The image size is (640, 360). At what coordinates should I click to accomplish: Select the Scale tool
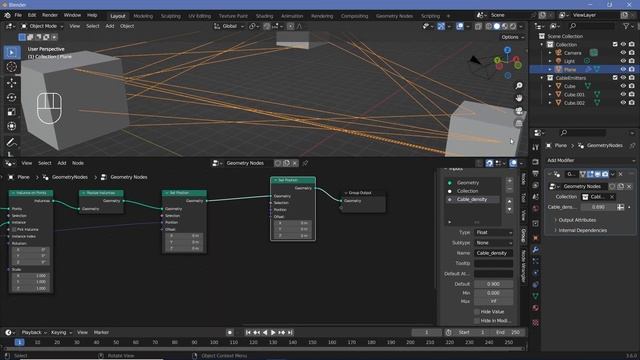click(11, 112)
